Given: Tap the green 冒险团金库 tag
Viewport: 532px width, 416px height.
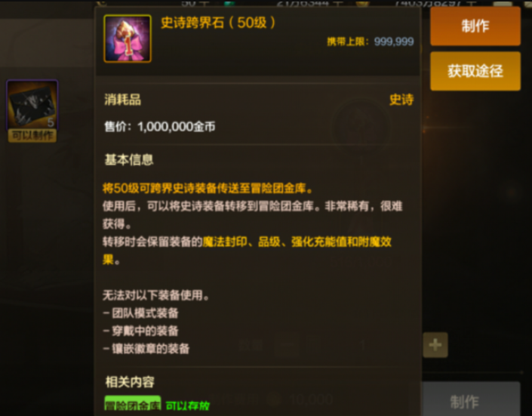Looking at the screenshot, I should click(132, 405).
